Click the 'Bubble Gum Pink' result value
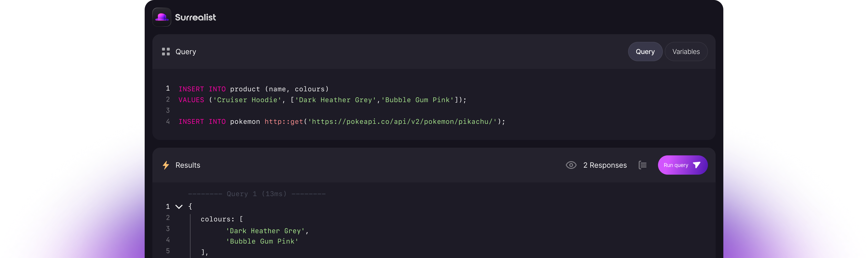Image resolution: width=868 pixels, height=258 pixels. (262, 241)
